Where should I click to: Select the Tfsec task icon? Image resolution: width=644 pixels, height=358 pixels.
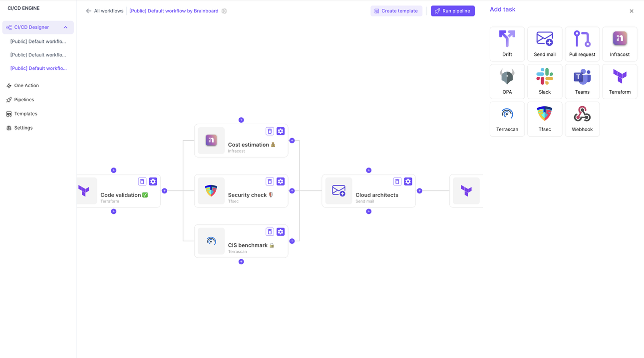pos(544,119)
